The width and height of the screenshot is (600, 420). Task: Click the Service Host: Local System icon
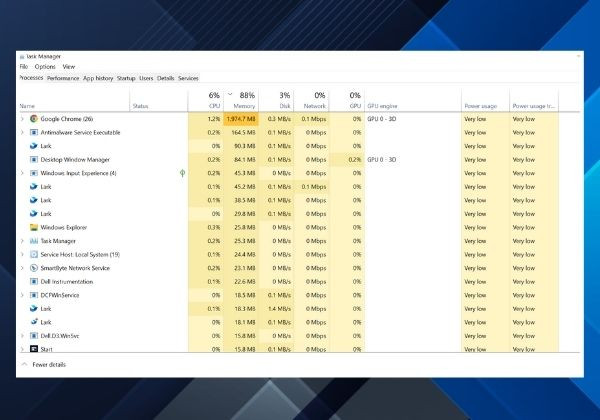coord(34,254)
